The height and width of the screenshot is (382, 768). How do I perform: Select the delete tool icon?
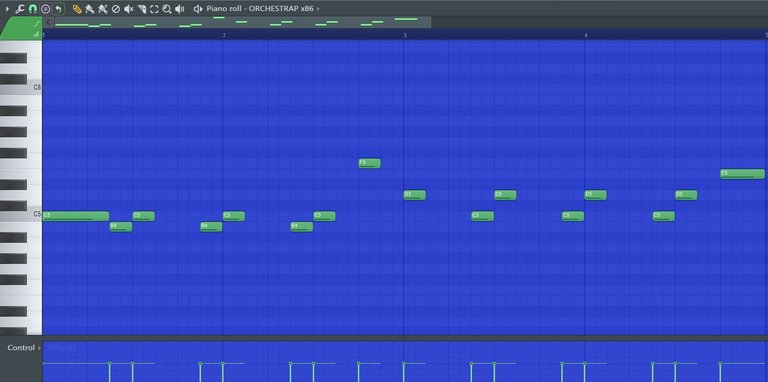point(116,9)
